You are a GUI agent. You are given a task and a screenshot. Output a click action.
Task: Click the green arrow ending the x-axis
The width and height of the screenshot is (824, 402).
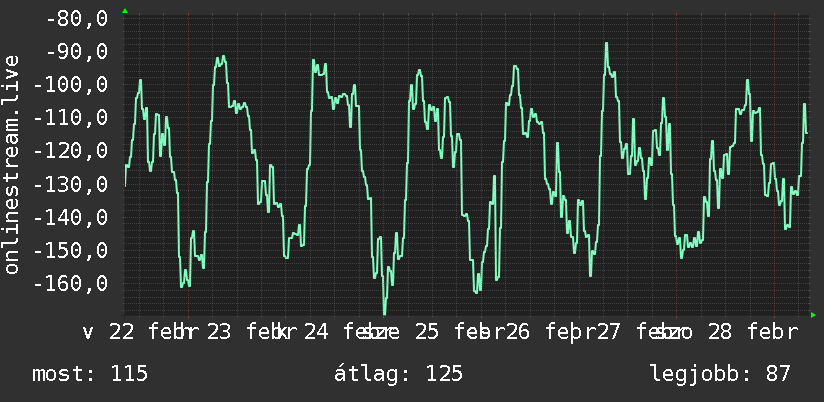(813, 315)
